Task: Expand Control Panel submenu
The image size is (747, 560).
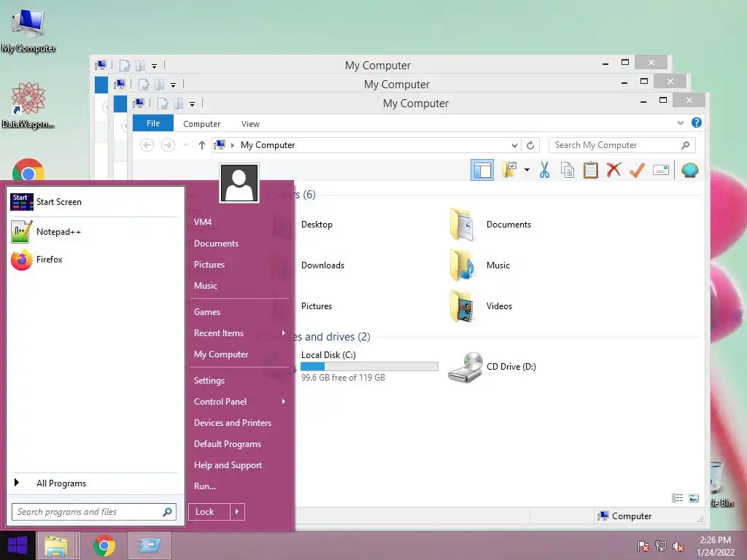Action: click(239, 402)
